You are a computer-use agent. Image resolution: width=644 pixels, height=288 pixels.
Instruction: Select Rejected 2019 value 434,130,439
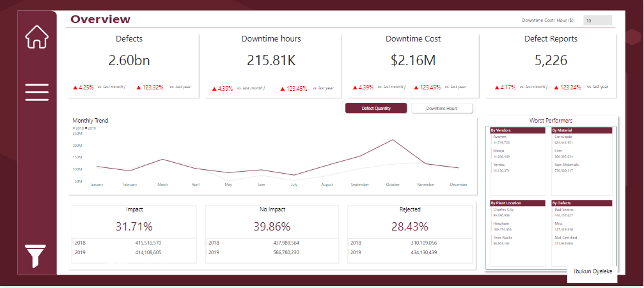click(423, 252)
